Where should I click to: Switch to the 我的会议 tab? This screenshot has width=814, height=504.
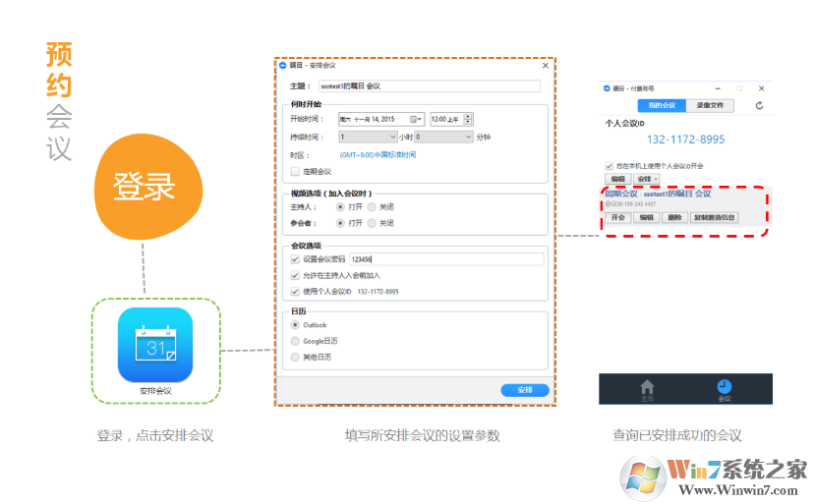tap(662, 105)
